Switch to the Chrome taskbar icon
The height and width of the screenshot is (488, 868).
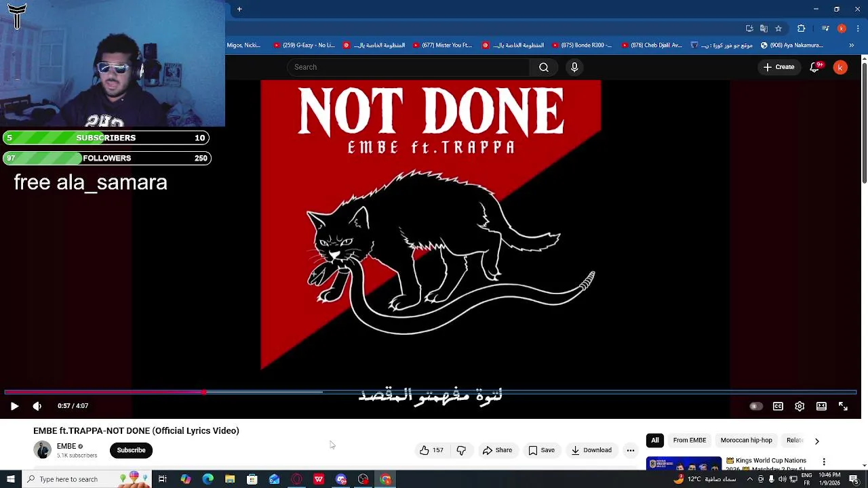386,479
